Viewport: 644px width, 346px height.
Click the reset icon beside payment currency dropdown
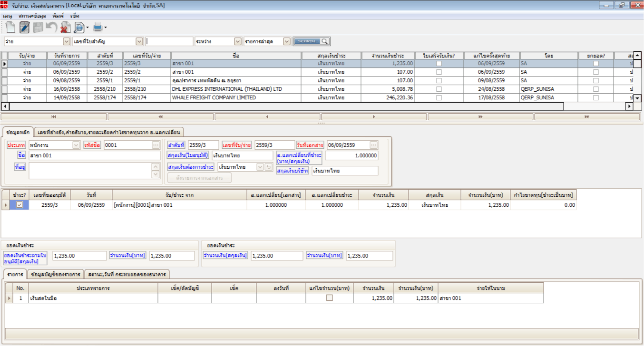coord(268,167)
